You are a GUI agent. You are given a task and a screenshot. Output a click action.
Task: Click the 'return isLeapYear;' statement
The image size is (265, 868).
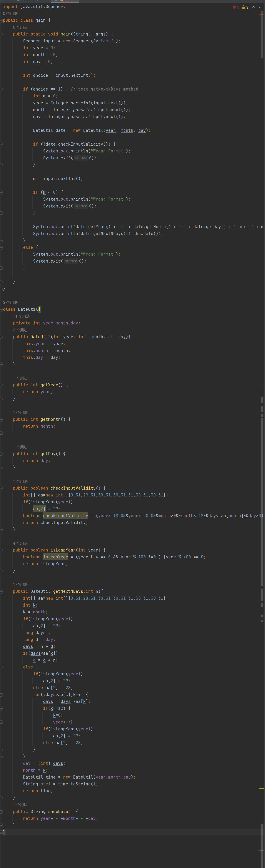(x=45, y=564)
